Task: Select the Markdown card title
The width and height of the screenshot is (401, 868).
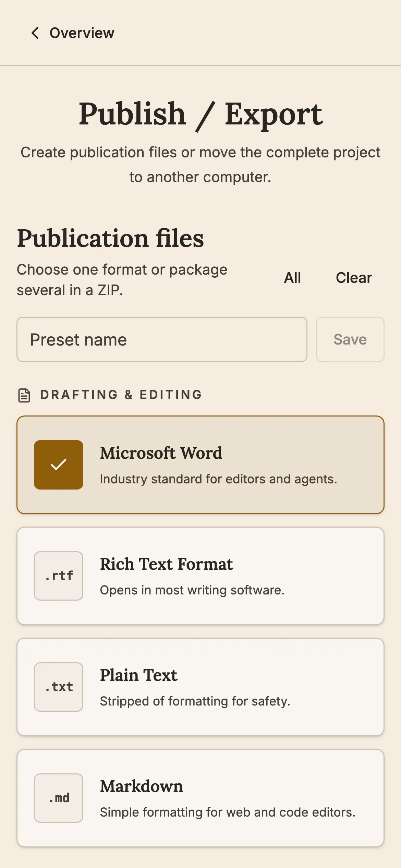Action: (x=142, y=786)
